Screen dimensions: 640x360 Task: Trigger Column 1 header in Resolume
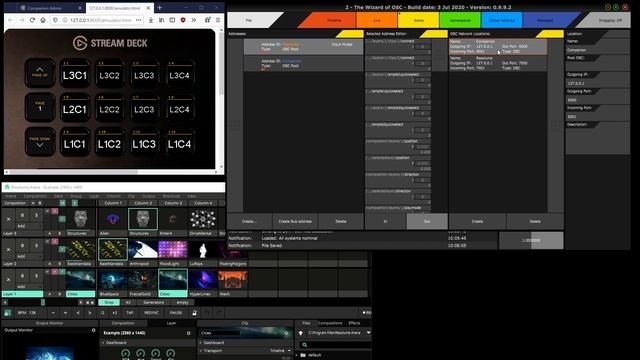click(x=113, y=203)
